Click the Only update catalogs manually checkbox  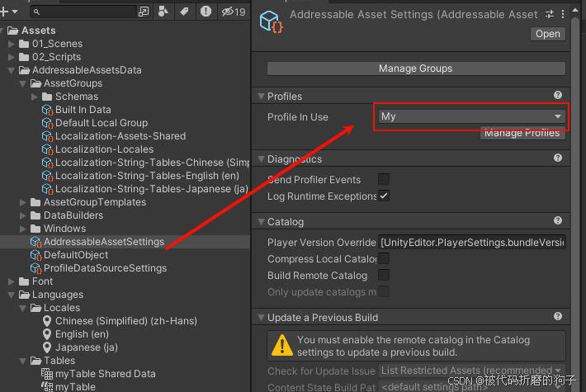click(x=384, y=291)
